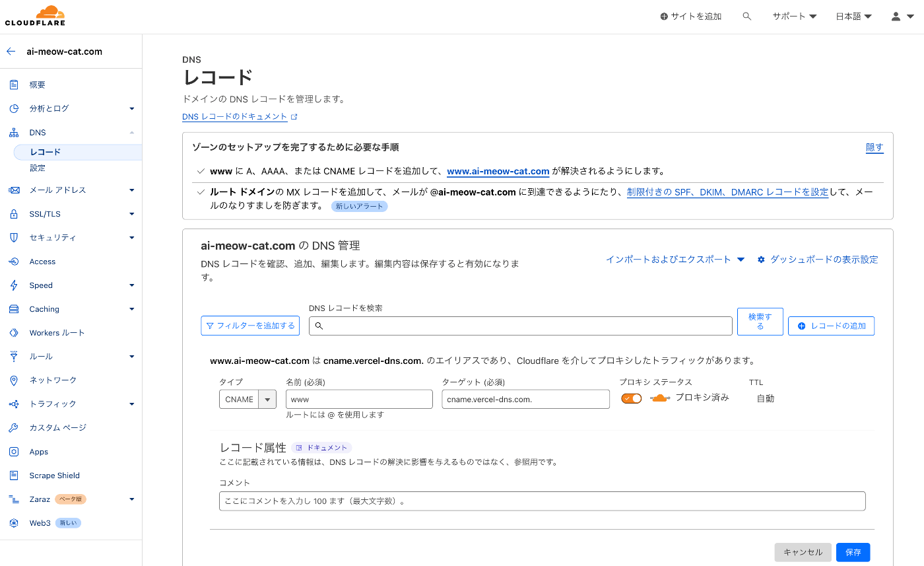Click 制限付きの SPF、DKIM、DMARC レコードを設定 link
The image size is (924, 566).
727,192
